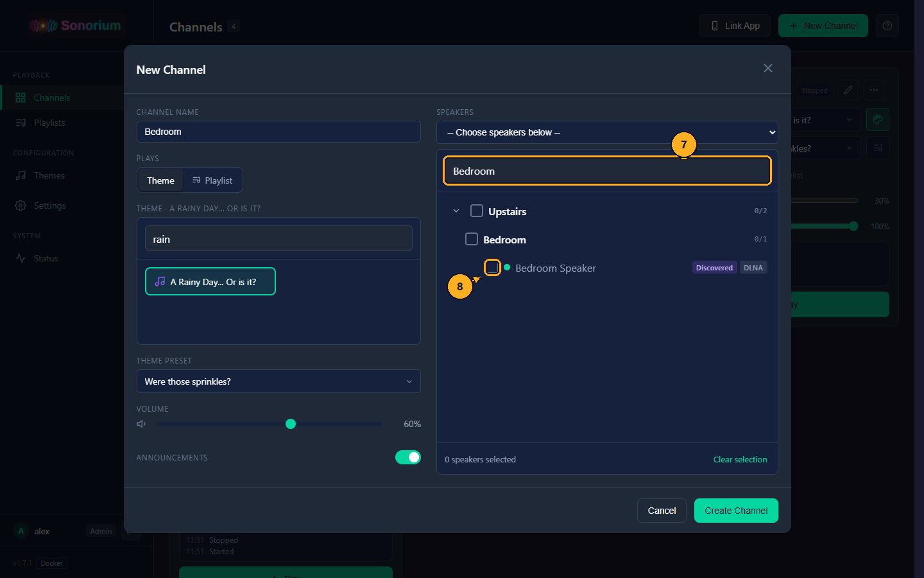This screenshot has width=924, height=578.
Task: Toggle the Announcements switch off
Action: click(408, 457)
